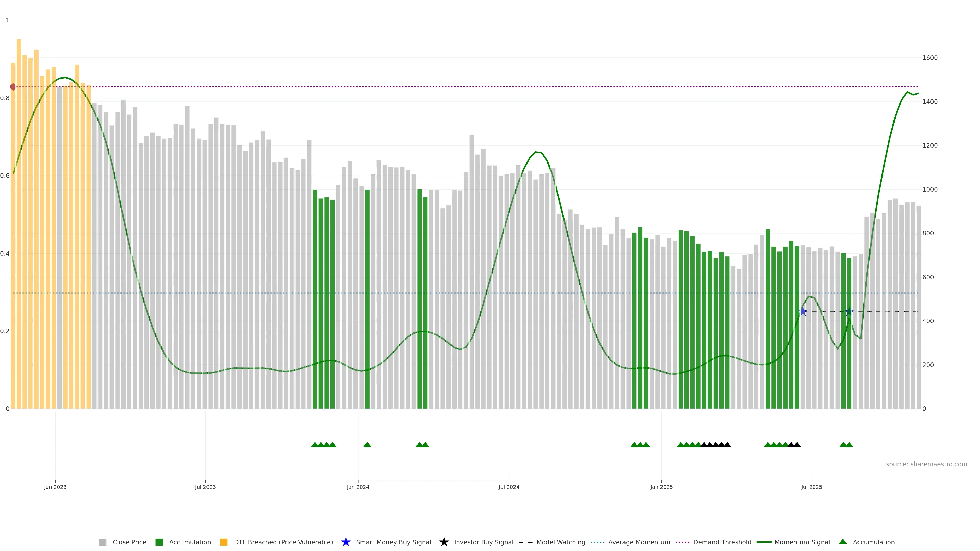The height and width of the screenshot is (551, 980).
Task: Click the blue Smart Money Buy Signal star in the legend
Action: coord(346,542)
